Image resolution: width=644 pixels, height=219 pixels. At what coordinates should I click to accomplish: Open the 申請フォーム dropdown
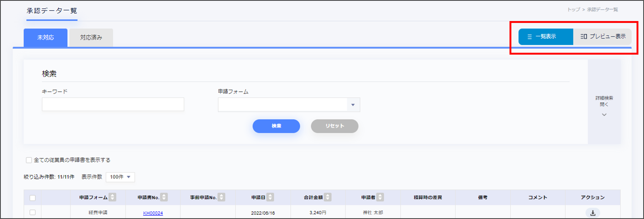pyautogui.click(x=289, y=105)
